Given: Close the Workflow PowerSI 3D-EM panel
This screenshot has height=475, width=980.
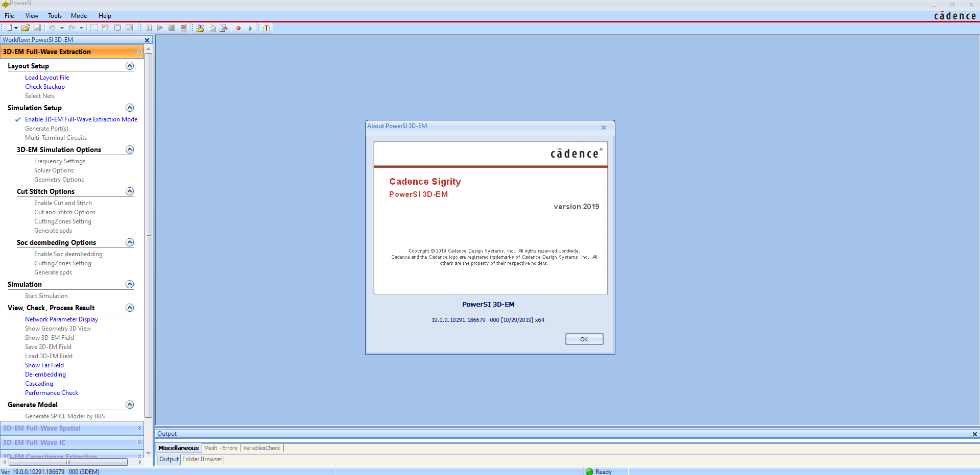Looking at the screenshot, I should [147, 40].
